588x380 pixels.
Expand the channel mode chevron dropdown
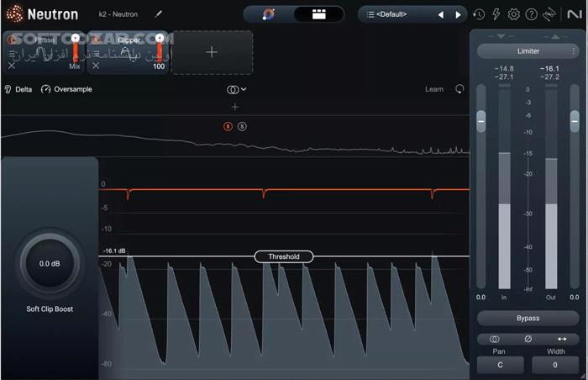(x=244, y=89)
